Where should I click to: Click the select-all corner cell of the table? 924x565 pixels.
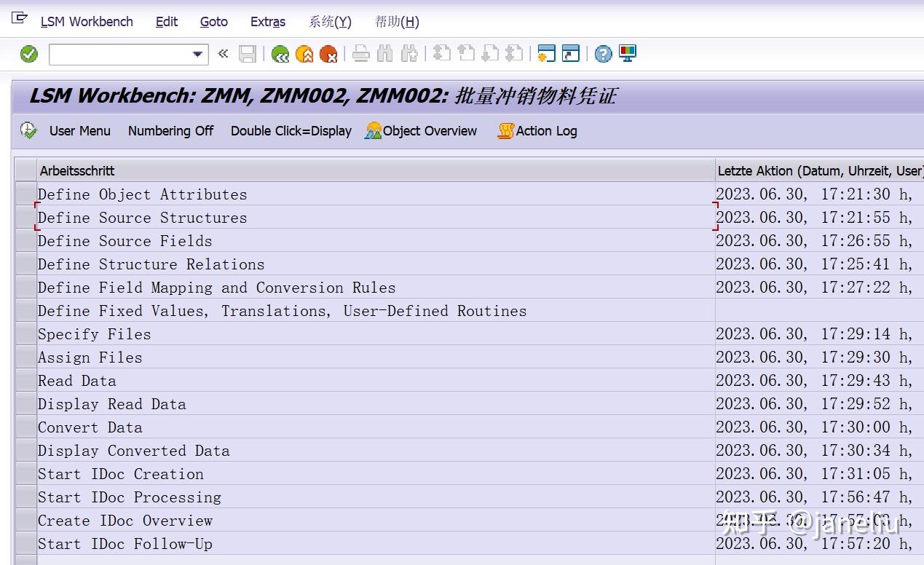point(26,170)
